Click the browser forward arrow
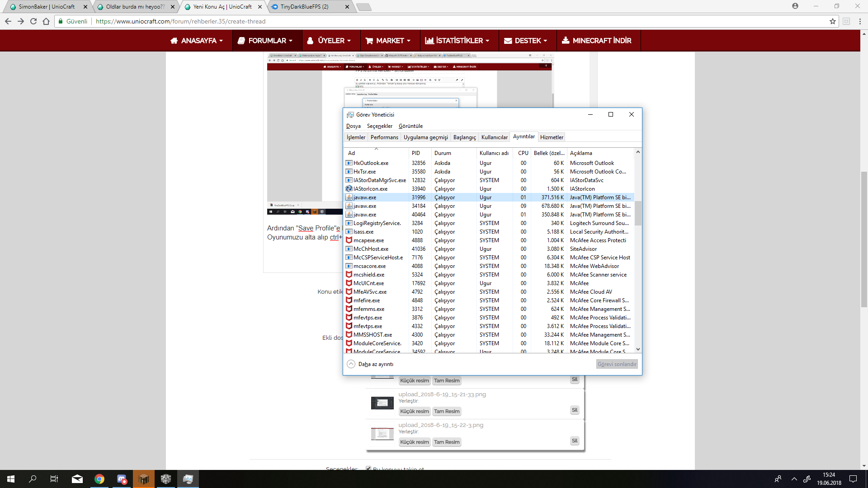This screenshot has width=868, height=488. click(20, 21)
